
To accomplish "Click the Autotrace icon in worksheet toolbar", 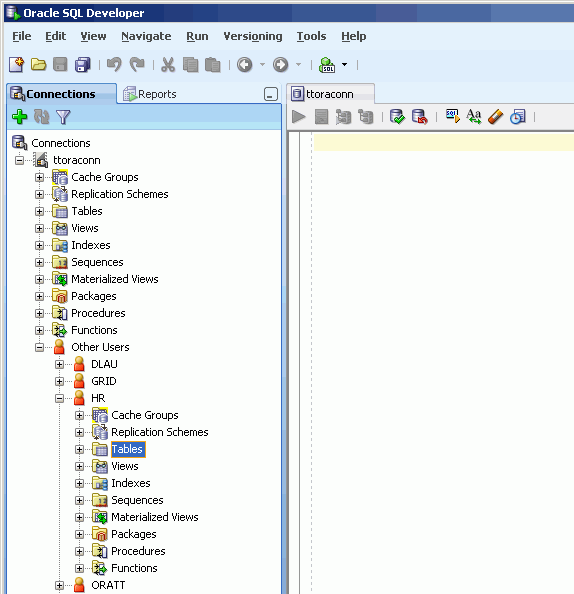I will coord(343,117).
